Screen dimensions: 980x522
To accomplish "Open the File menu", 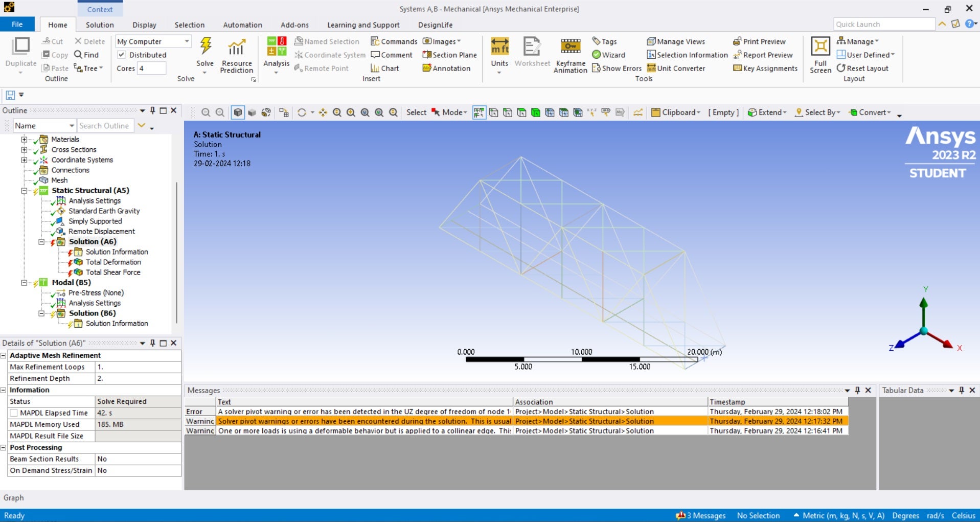I will click(17, 25).
